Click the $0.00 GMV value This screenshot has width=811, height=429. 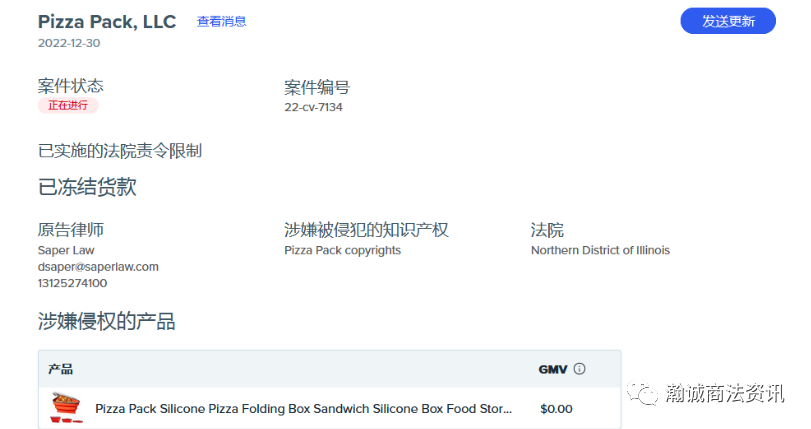coord(556,409)
